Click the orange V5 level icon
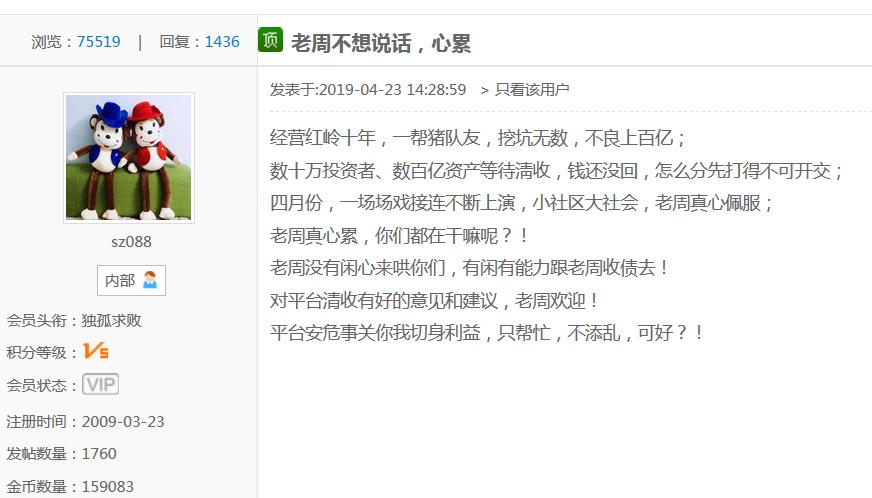The height and width of the screenshot is (498, 872). pyautogui.click(x=96, y=351)
